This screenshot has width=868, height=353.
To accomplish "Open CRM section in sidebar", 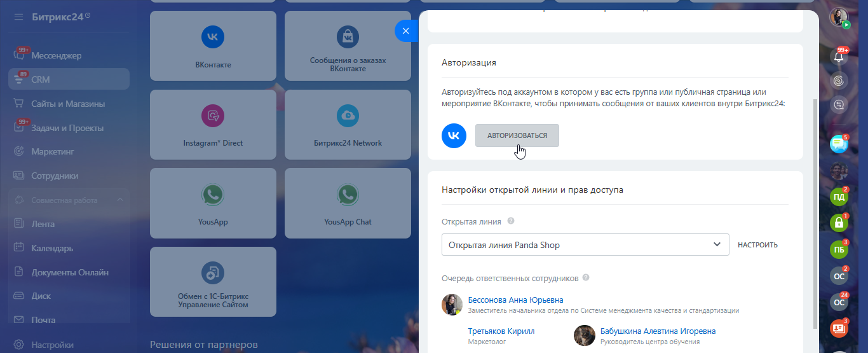I will (x=69, y=80).
